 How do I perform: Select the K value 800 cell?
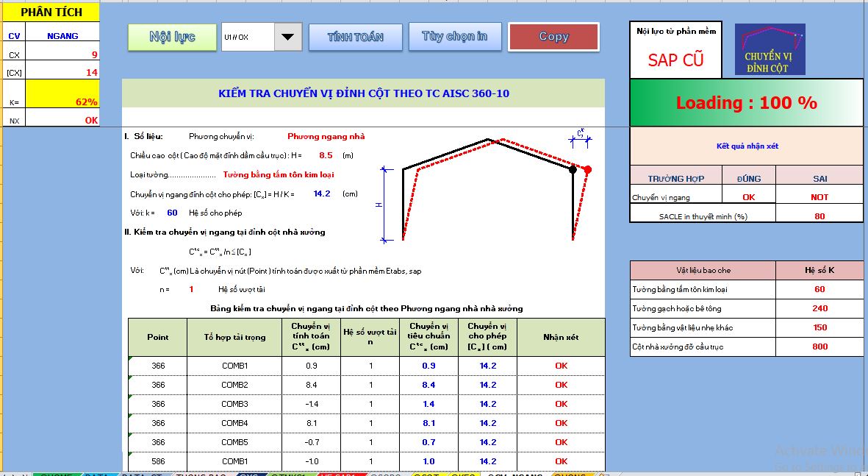819,347
